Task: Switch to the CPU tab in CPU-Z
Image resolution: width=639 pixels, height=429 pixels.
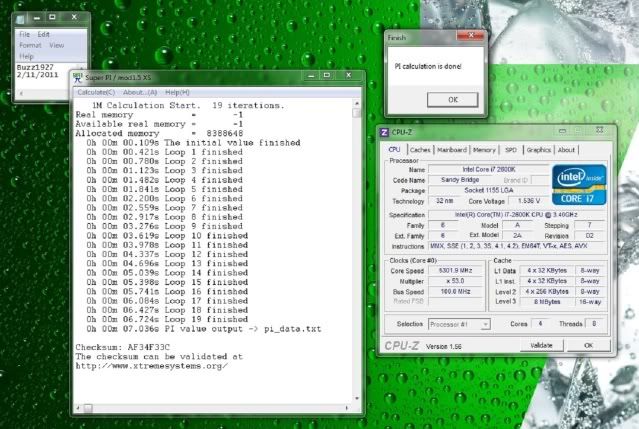Action: 394,150
